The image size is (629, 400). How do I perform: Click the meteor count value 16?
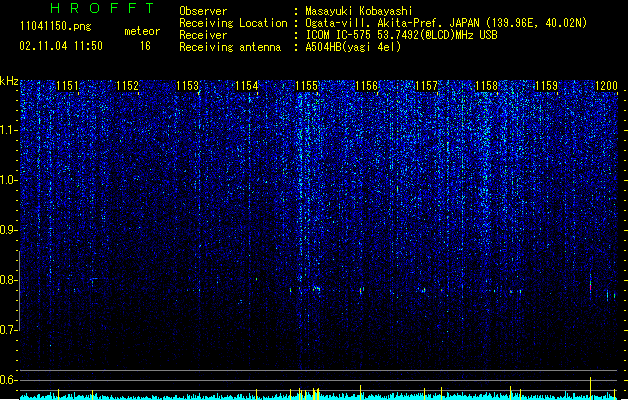click(x=145, y=46)
